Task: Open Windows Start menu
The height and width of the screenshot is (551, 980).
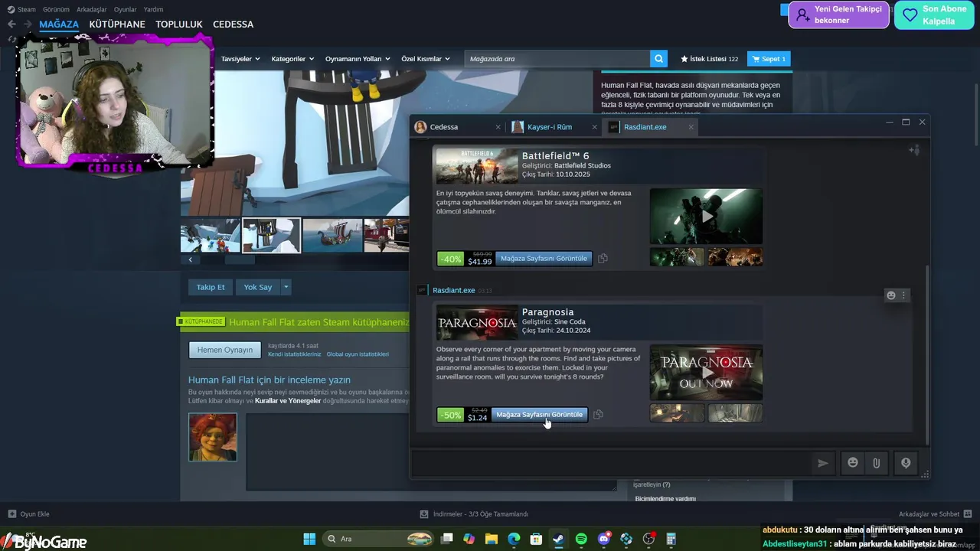Action: click(x=309, y=539)
